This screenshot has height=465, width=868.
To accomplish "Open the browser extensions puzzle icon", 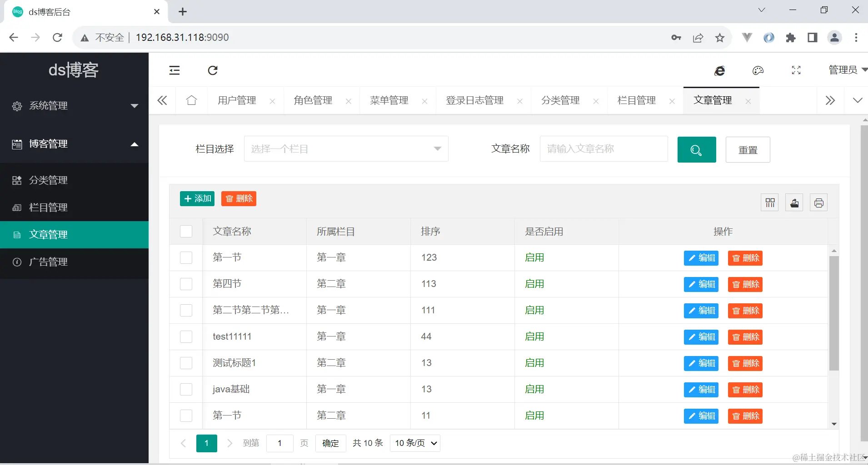I will coord(791,38).
